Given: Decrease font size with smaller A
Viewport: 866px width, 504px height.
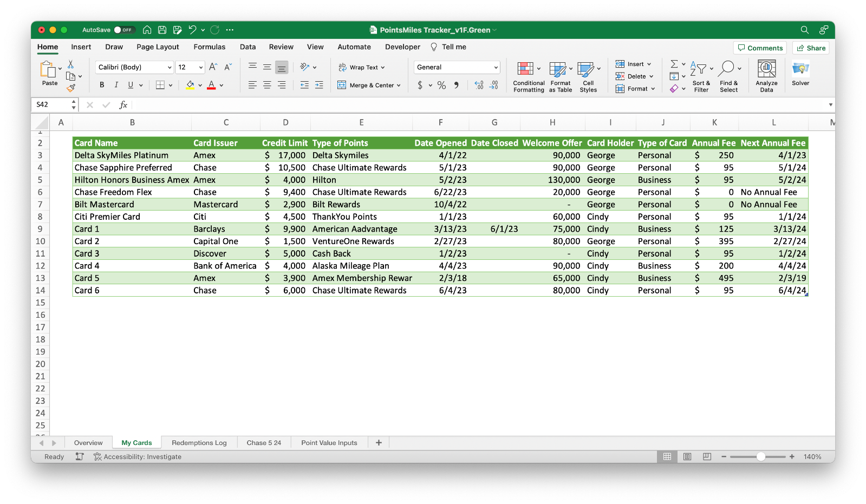Looking at the screenshot, I should [x=228, y=67].
